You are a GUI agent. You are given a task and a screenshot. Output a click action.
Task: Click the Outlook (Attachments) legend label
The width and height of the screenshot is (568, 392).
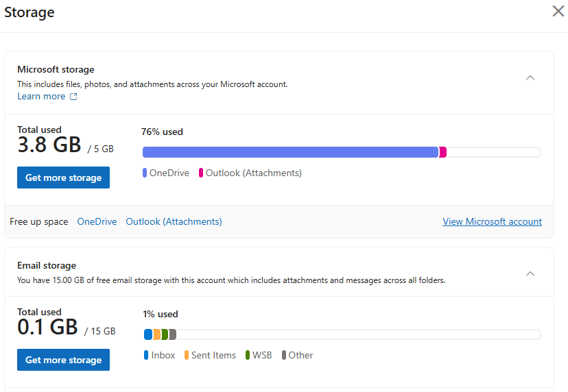(254, 173)
